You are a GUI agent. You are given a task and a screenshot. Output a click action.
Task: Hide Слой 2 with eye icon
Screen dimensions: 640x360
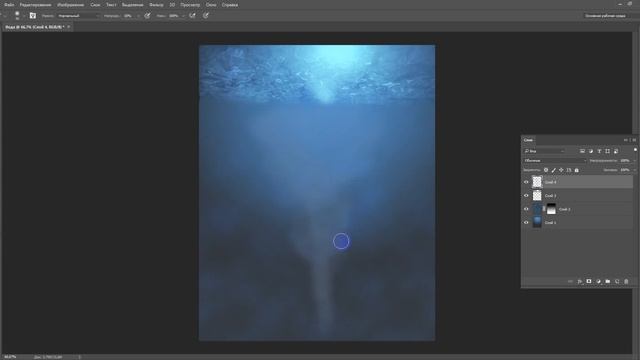526,209
